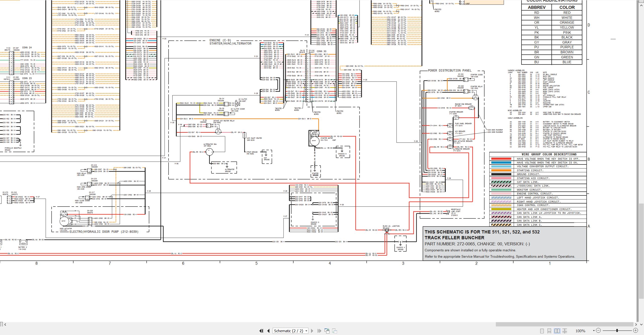Click the scroll right arrow

point(636,324)
